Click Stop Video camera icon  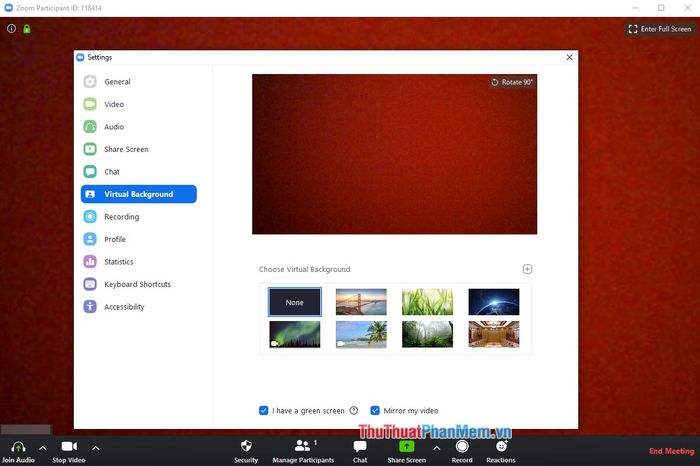pyautogui.click(x=69, y=451)
